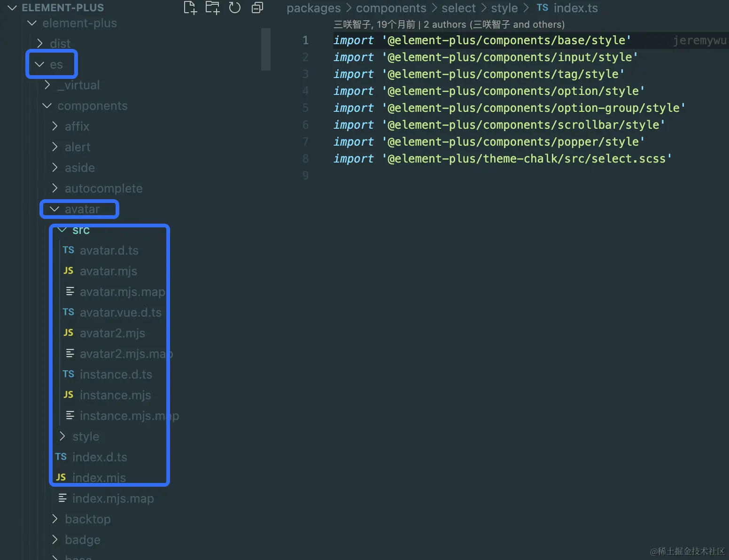Refresh the explorer with the refresh icon
Viewport: 729px width, 560px height.
tap(234, 8)
